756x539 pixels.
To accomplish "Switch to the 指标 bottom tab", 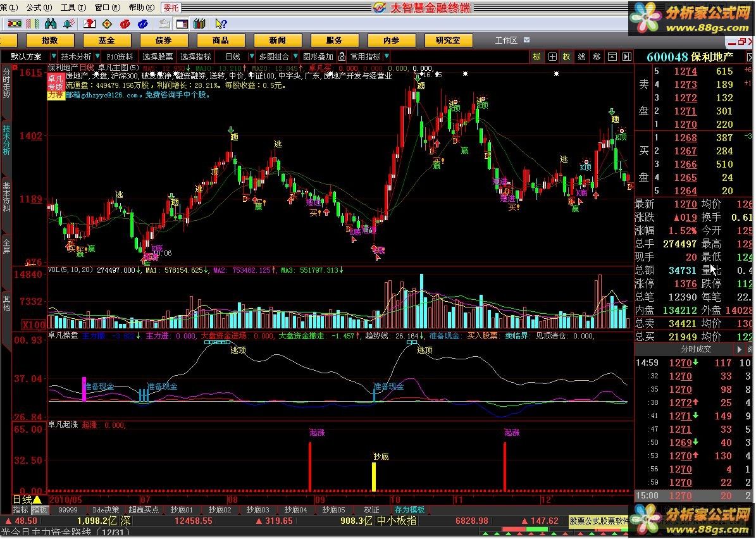I will click(20, 509).
